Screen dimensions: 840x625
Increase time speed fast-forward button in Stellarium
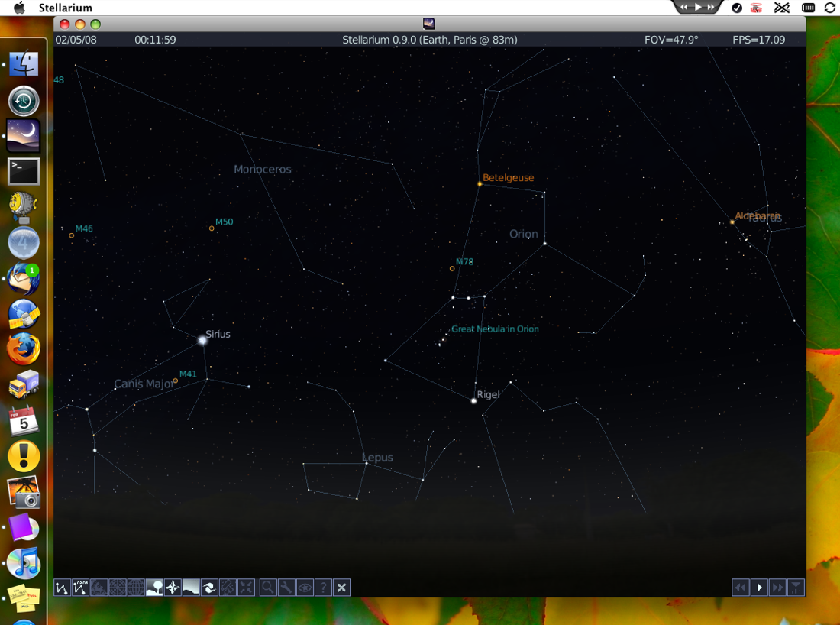click(777, 588)
